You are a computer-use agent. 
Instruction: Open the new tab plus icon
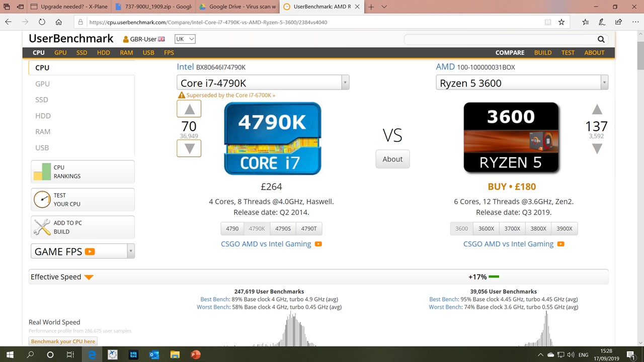point(371,7)
